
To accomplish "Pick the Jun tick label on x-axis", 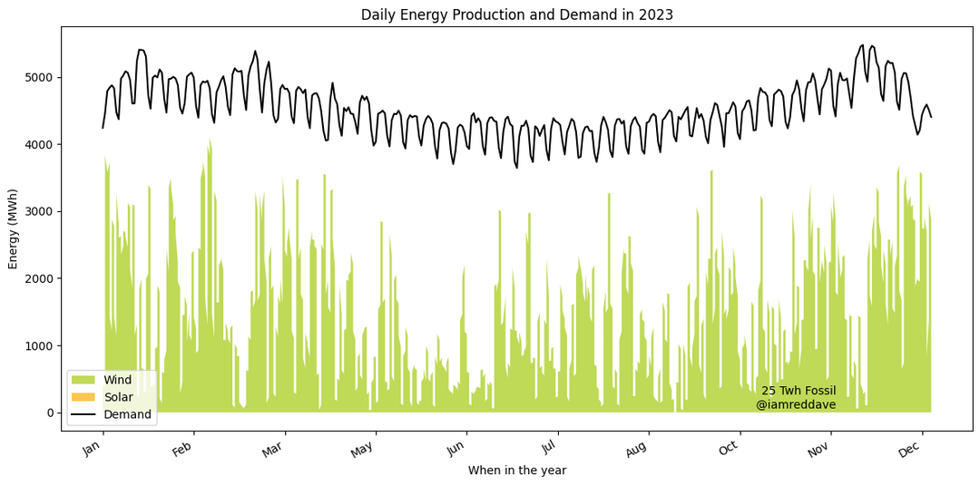I will [457, 449].
